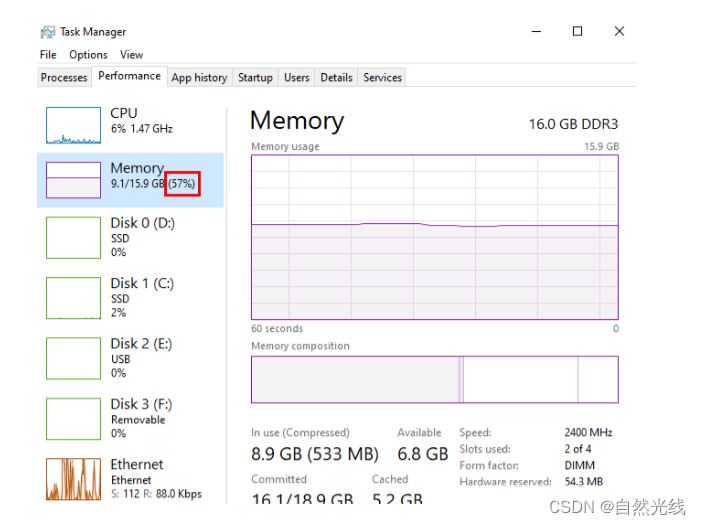The image size is (701, 525).
Task: Select the Disk 0 (D:) graph icon
Action: click(73, 238)
